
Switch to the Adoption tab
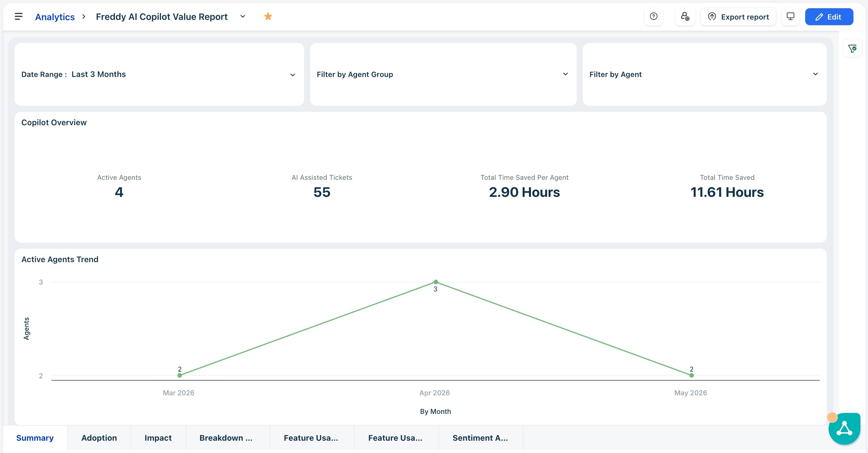pyautogui.click(x=99, y=438)
